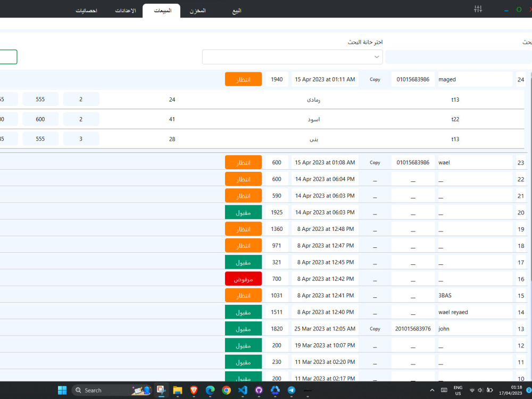Screen dimensions: 532x399
Task: Open the الاعدادات tab
Action: pos(126,10)
